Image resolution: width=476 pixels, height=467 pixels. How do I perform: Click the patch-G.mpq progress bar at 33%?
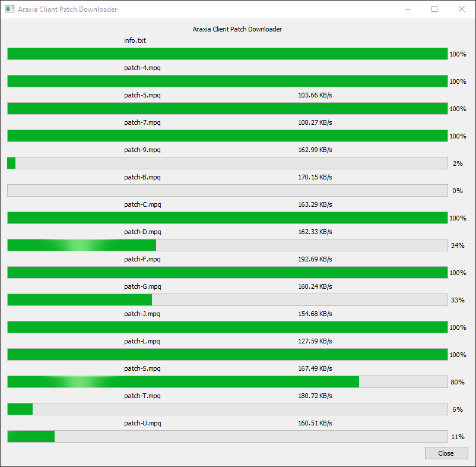[227, 300]
